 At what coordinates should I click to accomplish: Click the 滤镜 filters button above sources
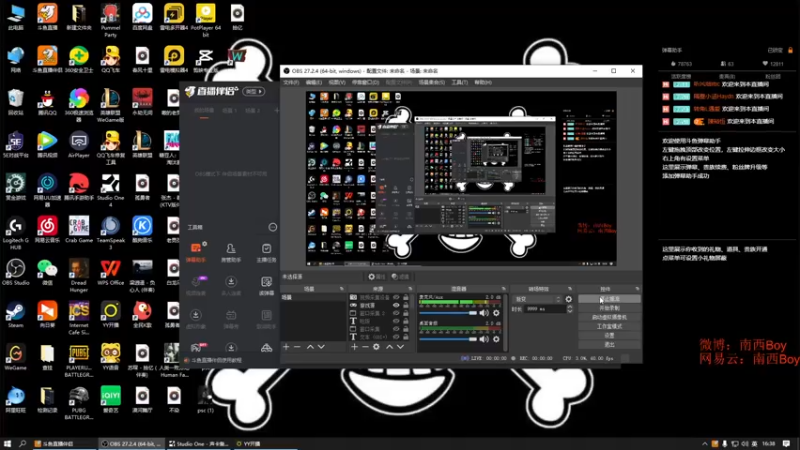tap(401, 277)
